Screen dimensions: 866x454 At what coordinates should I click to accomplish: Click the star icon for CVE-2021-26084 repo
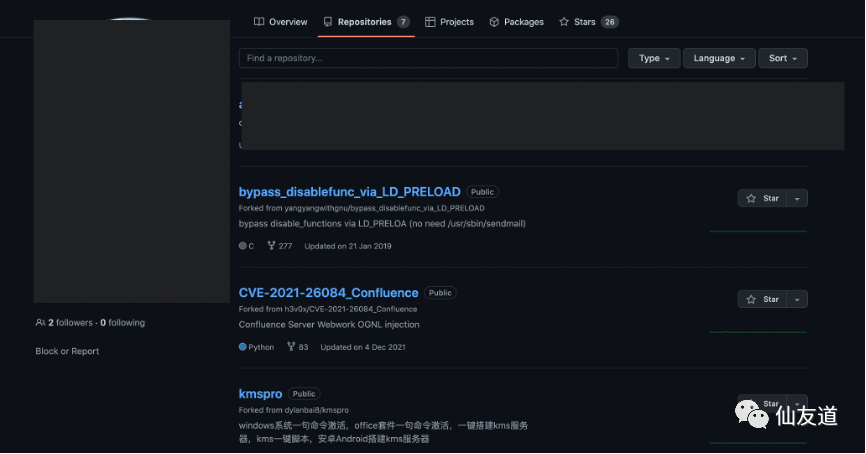(x=751, y=299)
